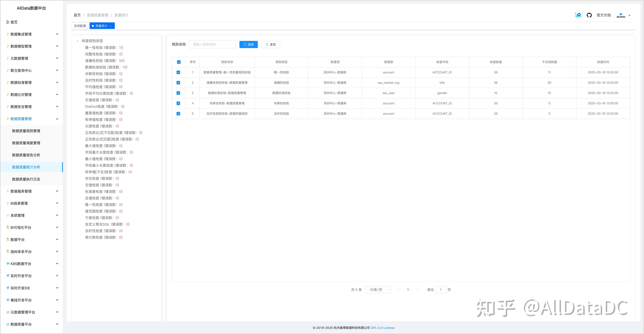Select 准确性校验 in the rule type tree
This screenshot has height=334, width=644.
coord(104,61)
